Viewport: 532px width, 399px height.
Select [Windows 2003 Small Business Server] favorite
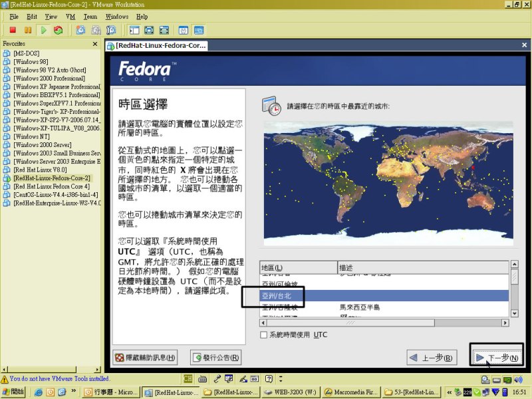point(57,153)
